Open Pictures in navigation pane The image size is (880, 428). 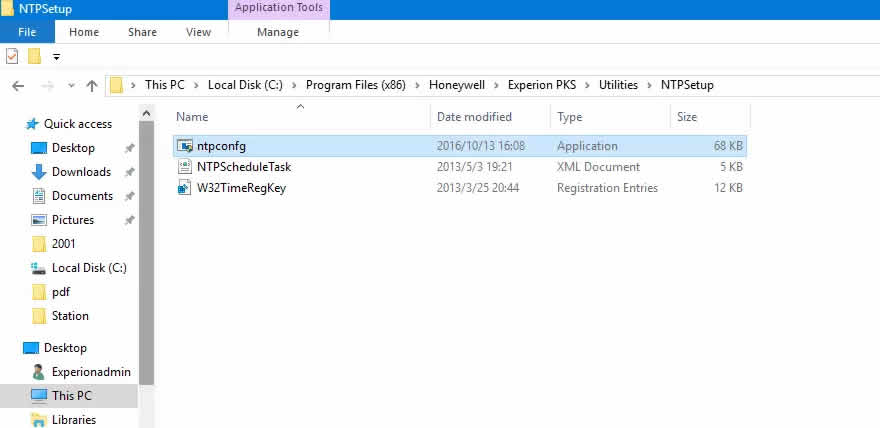73,220
